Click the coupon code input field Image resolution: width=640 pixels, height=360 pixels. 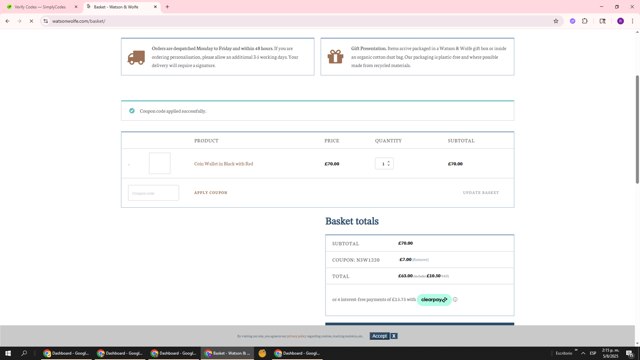(x=153, y=193)
